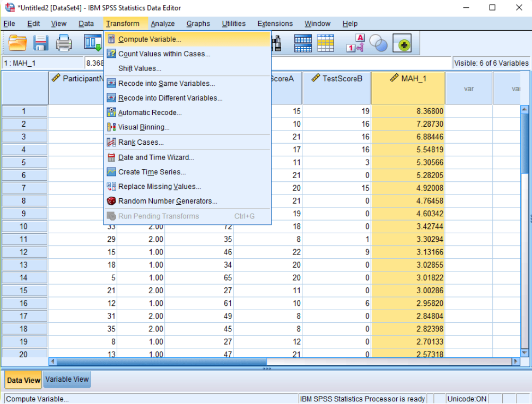
Task: Click the Use Variable Sets circles icon
Action: (378, 43)
